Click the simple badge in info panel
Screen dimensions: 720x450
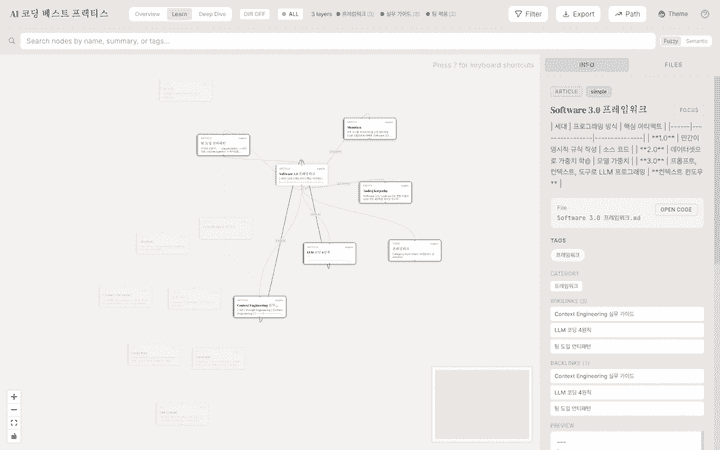tap(598, 92)
